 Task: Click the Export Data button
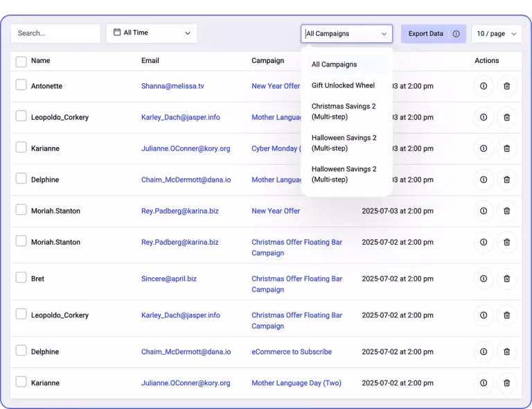433,33
